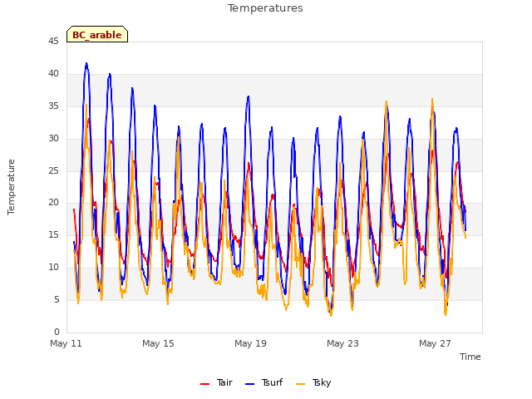This screenshot has width=532, height=399.
Task: Toggle the Tsurf series in legend
Action: point(264,382)
